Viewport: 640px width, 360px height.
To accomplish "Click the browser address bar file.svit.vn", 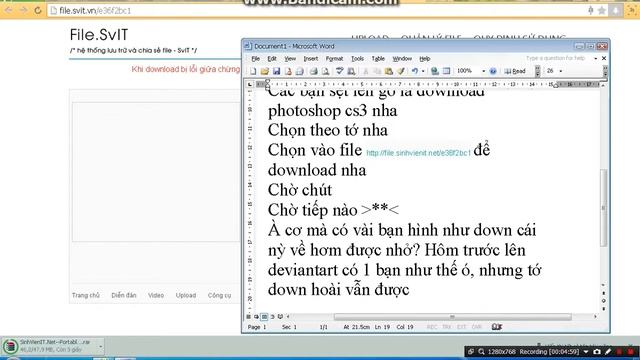I will point(318,11).
